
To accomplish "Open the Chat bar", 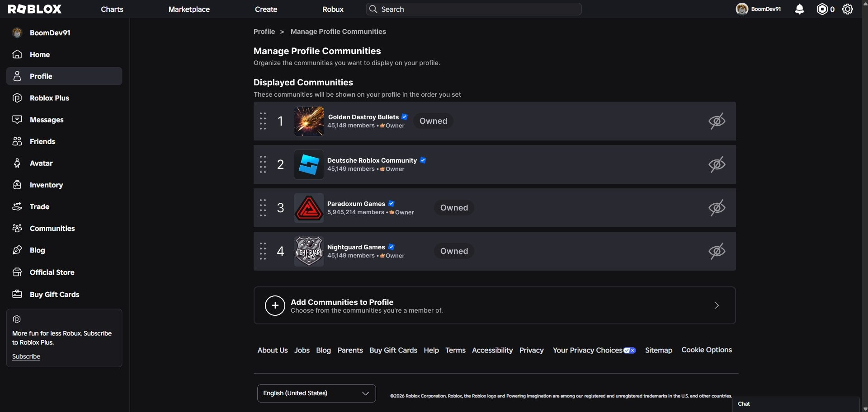I will (796, 404).
